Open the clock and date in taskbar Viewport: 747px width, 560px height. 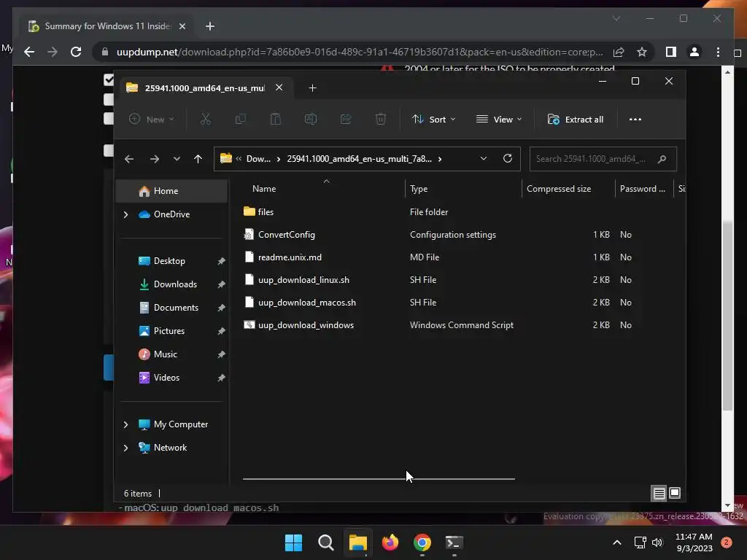pos(694,542)
